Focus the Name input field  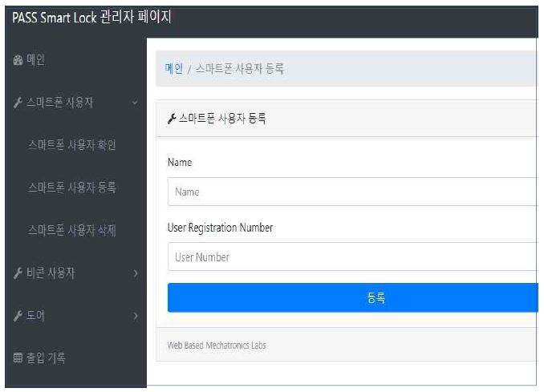tap(353, 192)
